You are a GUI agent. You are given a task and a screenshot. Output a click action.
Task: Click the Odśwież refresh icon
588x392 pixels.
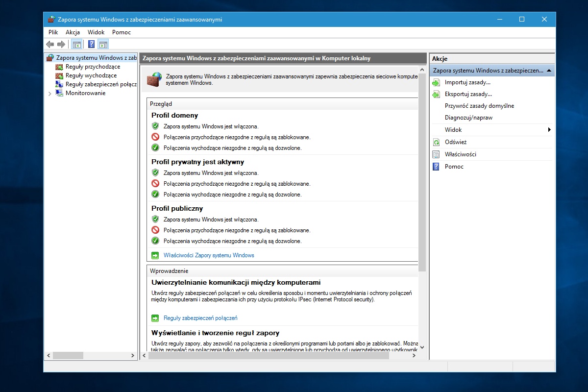tap(436, 142)
